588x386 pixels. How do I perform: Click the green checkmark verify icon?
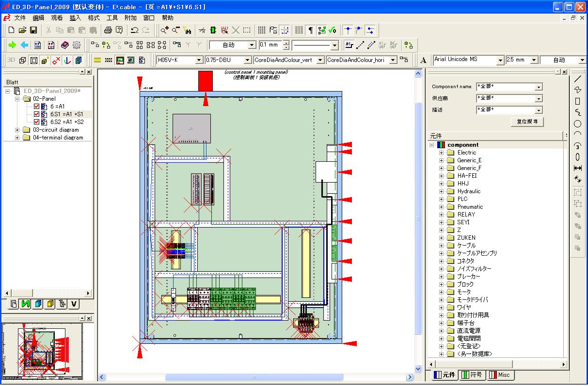click(333, 30)
